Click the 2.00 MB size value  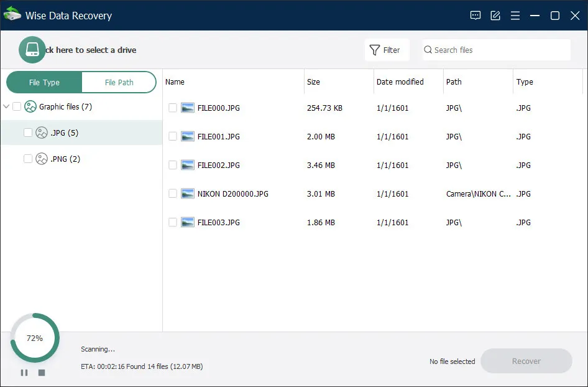(x=321, y=137)
